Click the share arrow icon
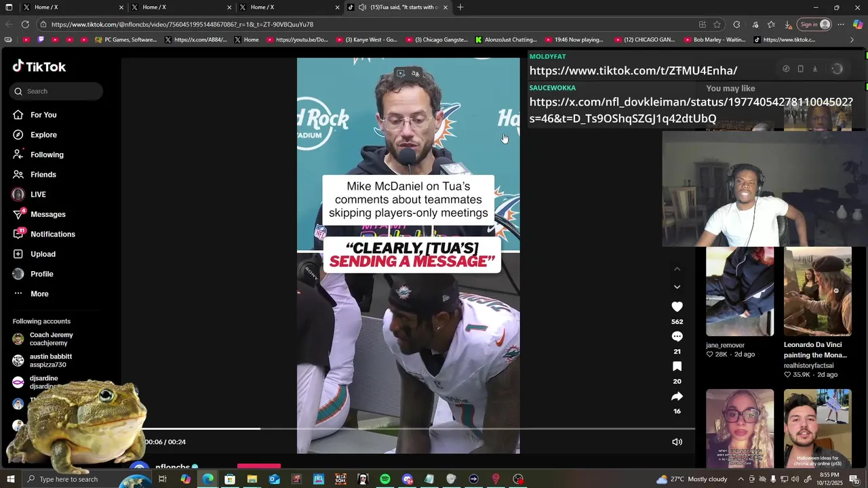Viewport: 868px width, 488px height. click(677, 396)
